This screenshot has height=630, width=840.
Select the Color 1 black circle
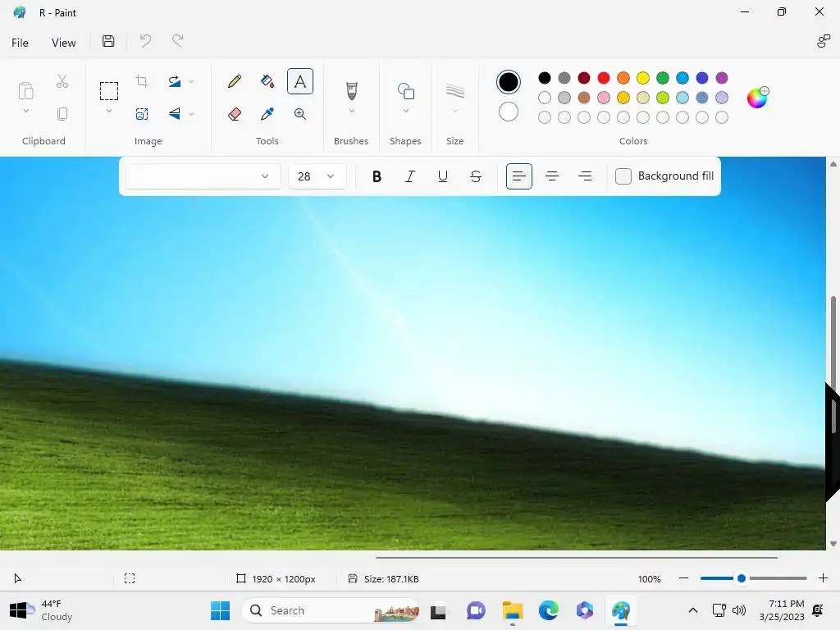(x=509, y=82)
